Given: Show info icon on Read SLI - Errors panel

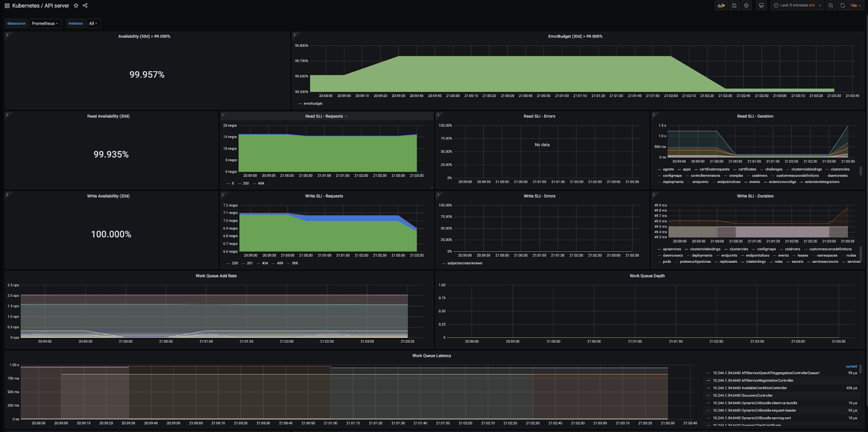Looking at the screenshot, I should pyautogui.click(x=438, y=115).
